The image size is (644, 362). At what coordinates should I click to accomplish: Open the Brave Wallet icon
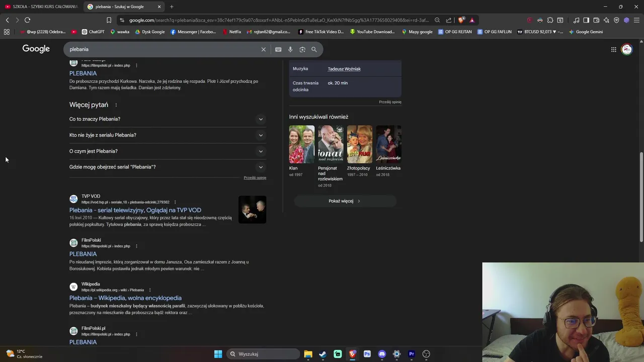596,20
